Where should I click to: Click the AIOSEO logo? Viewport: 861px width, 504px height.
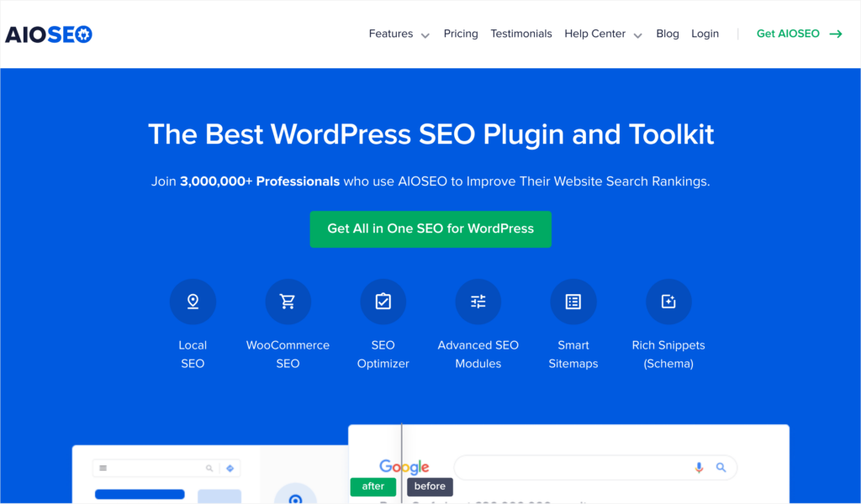point(48,34)
